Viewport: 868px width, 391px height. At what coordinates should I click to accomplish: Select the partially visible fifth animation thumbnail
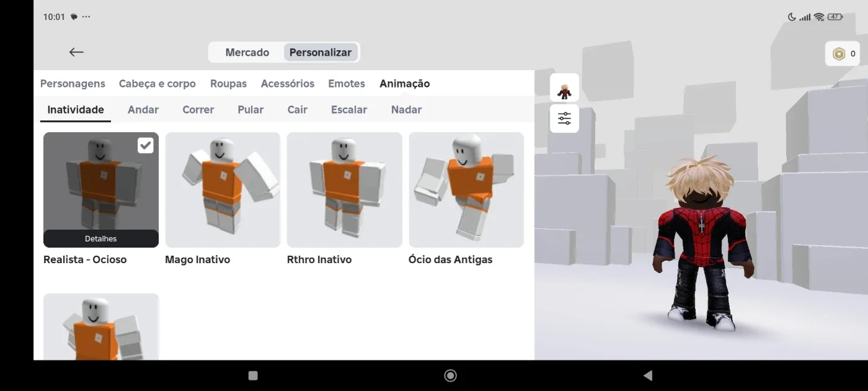[x=101, y=326]
